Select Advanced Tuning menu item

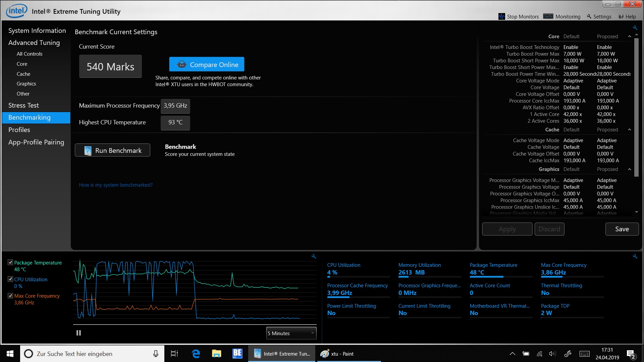coord(34,43)
